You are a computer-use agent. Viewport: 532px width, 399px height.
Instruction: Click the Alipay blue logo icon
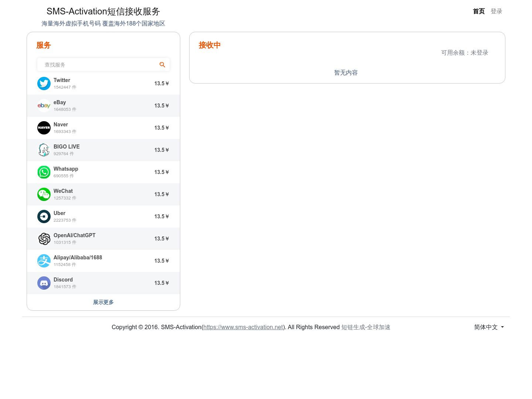(x=44, y=261)
